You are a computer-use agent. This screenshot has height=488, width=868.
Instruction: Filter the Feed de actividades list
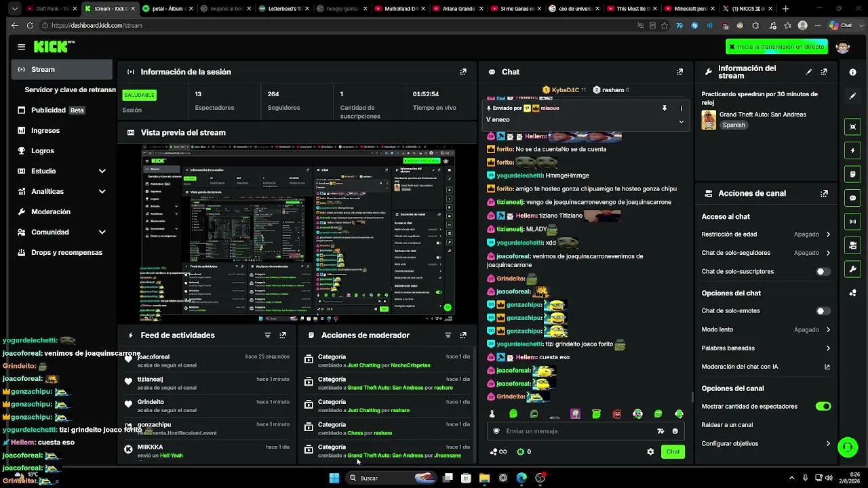(267, 335)
